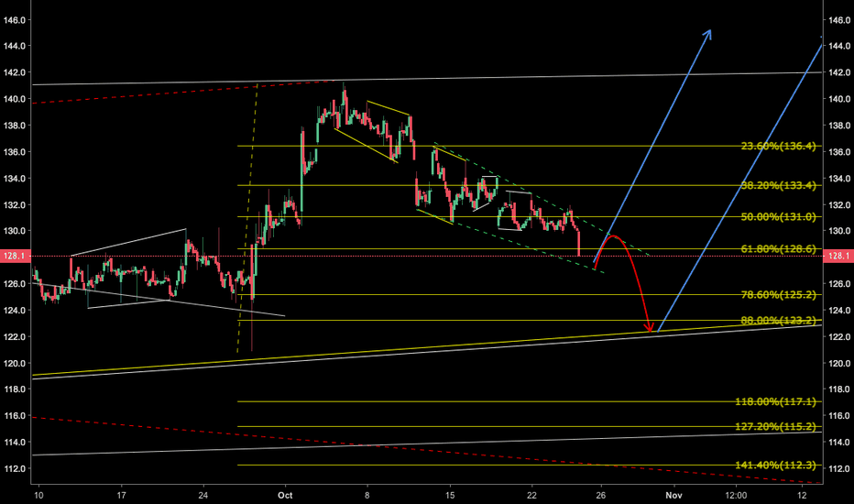The image size is (854, 504).
Task: Click date 22 on the time axis
Action: click(531, 495)
